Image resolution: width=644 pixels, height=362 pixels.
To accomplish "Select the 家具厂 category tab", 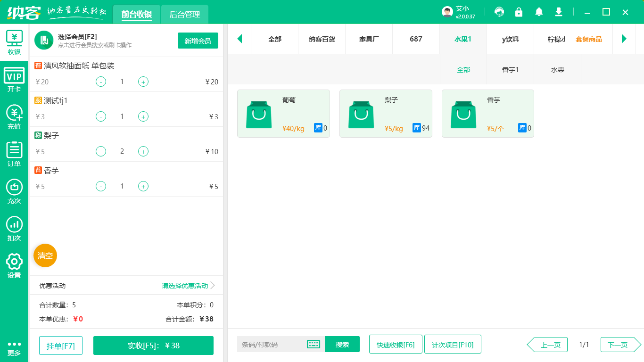I will pos(369,39).
